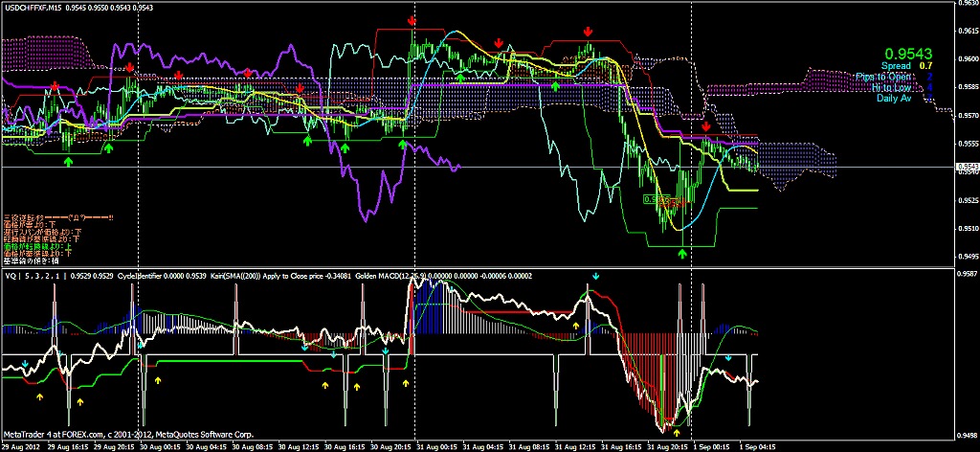
Task: Select the yellow arrow at the very bottom of oscillator
Action: tap(677, 432)
